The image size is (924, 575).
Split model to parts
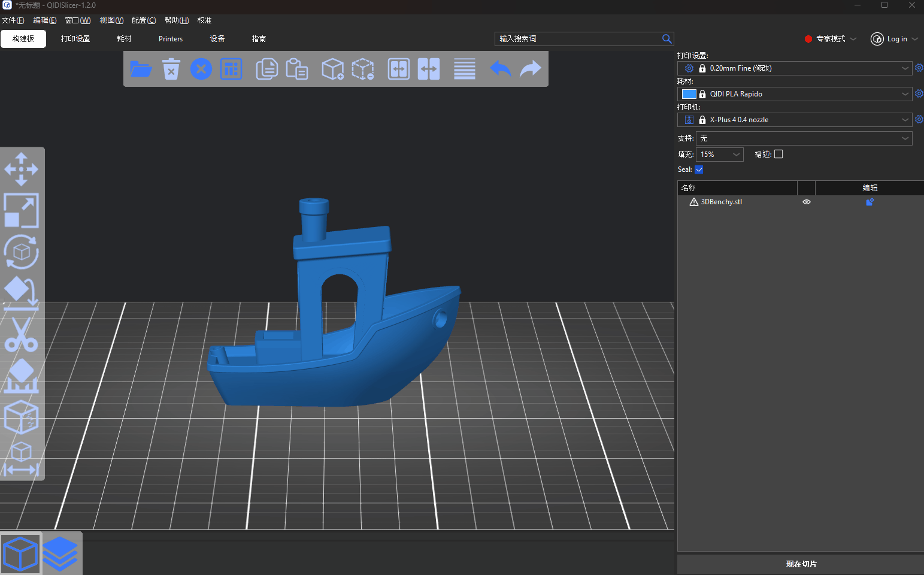click(429, 69)
